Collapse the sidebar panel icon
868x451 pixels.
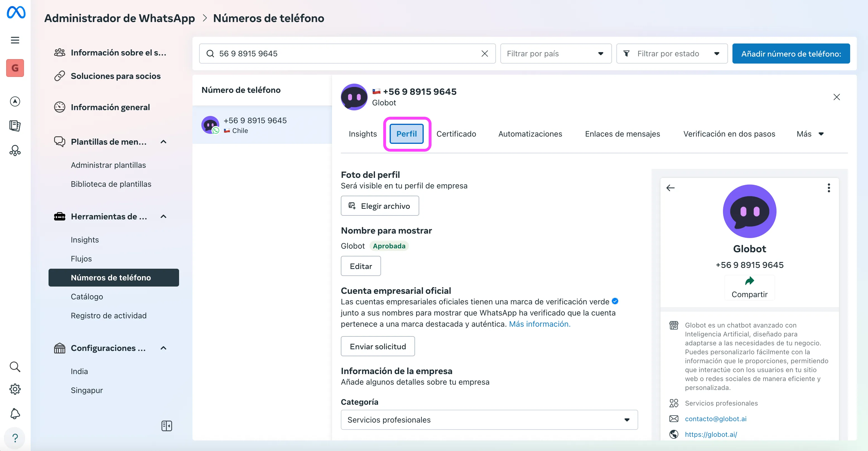tap(167, 426)
